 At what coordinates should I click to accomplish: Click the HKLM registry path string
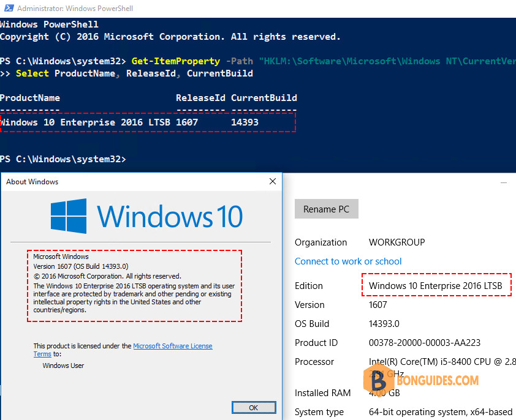click(387, 61)
